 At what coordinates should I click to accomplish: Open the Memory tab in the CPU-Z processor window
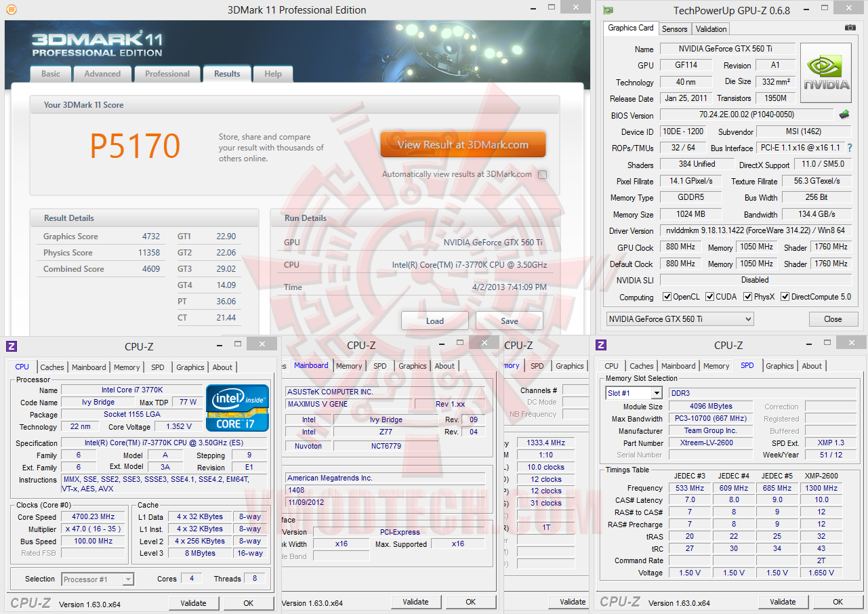(x=127, y=367)
